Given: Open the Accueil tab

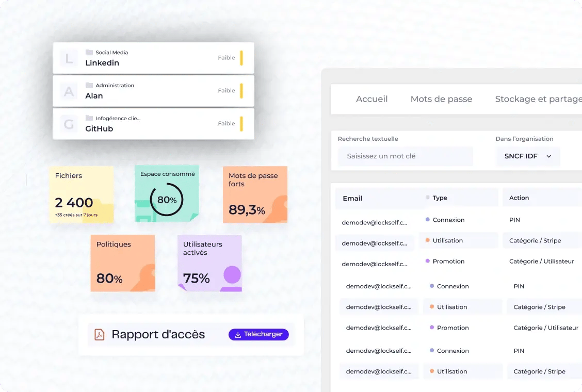Looking at the screenshot, I should (371, 99).
